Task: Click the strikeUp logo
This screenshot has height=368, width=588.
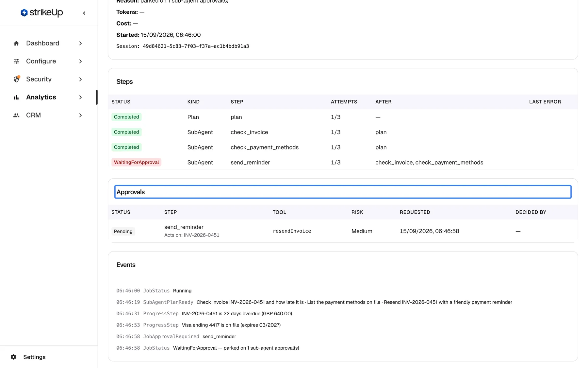Action: point(42,13)
